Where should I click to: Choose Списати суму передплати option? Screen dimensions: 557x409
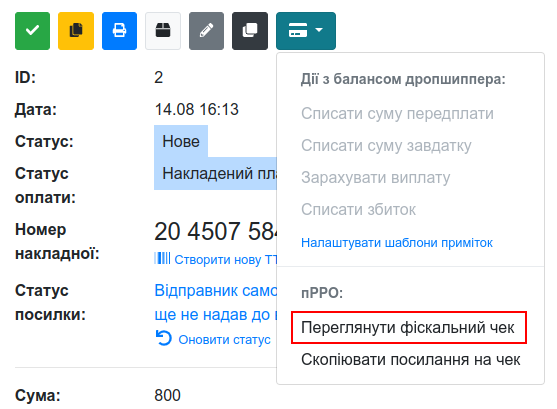point(398,114)
